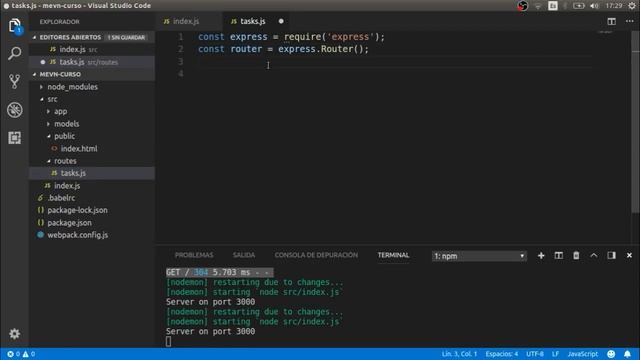
Task: Click the 1 SIN GUARDAR badge
Action: (x=126, y=38)
